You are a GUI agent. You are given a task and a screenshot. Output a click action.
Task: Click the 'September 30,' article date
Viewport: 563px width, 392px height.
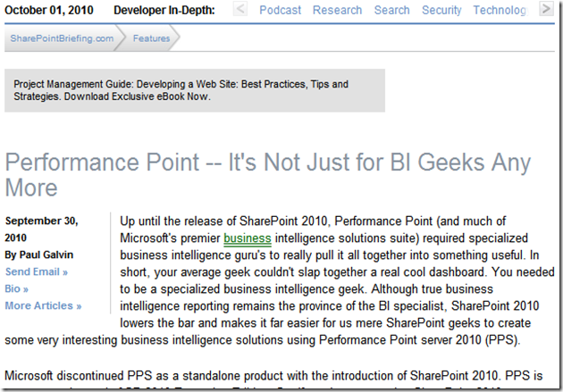point(42,221)
